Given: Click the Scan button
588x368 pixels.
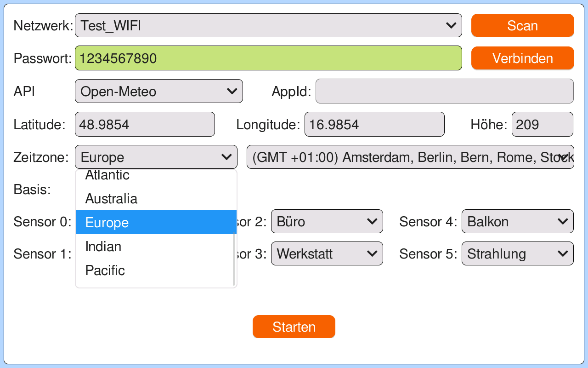Looking at the screenshot, I should pyautogui.click(x=522, y=25).
